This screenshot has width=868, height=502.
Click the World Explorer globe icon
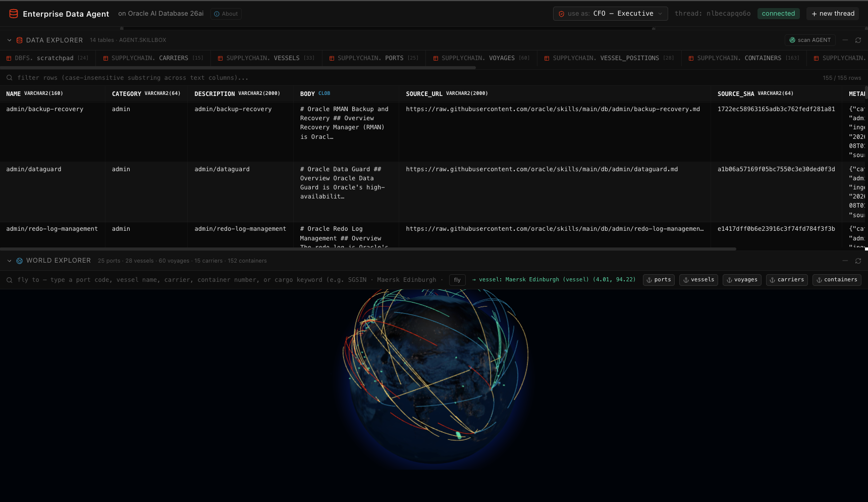click(x=19, y=261)
